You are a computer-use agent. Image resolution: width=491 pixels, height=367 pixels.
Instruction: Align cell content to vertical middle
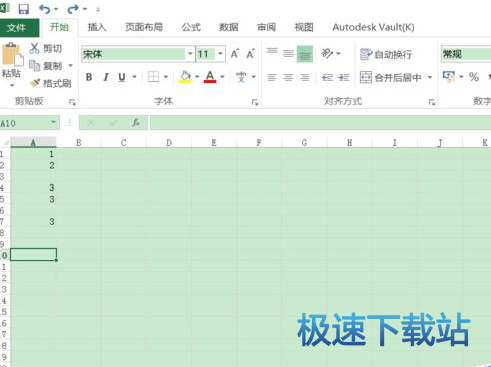click(288, 53)
